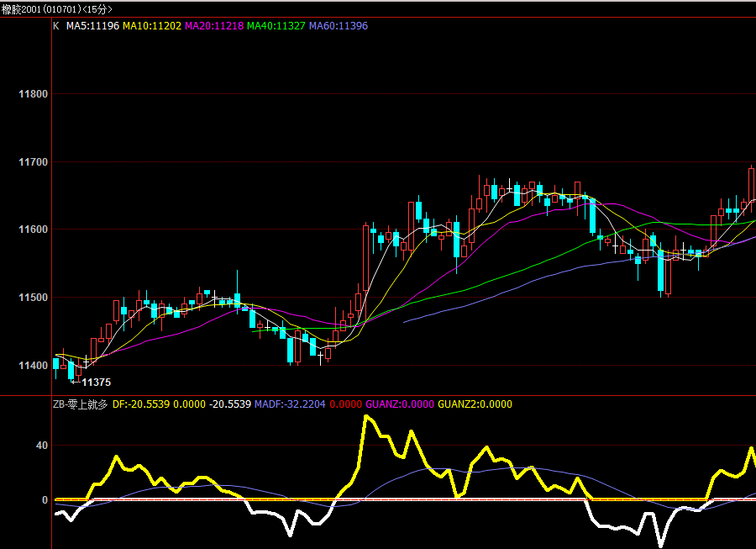Click the 11700 price axis label
The image size is (756, 549).
click(34, 162)
